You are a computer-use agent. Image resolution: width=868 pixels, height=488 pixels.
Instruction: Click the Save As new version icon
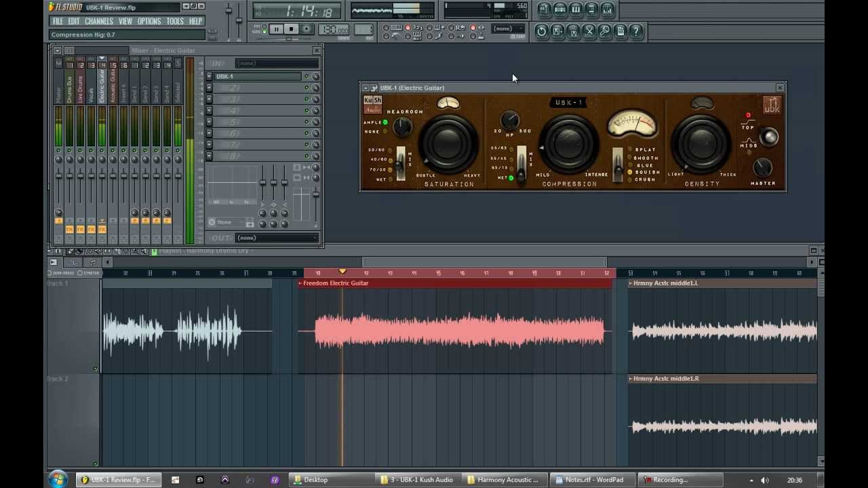point(557,31)
